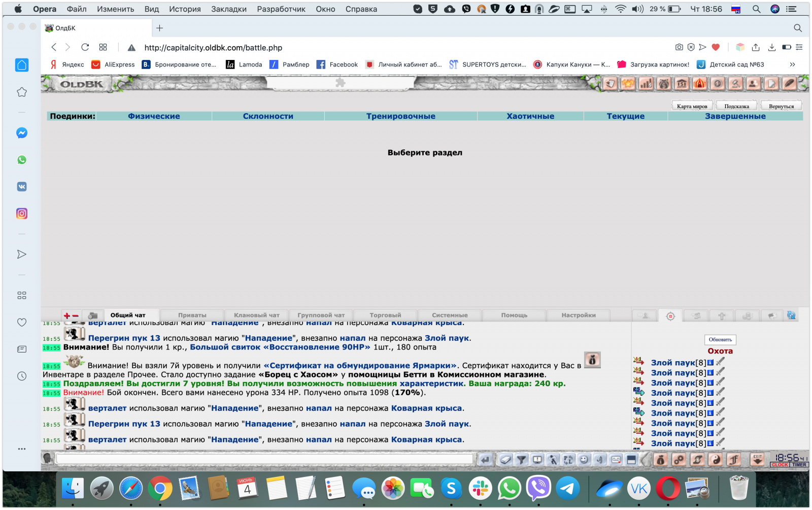Expand hidden bookmarks with double chevron

coord(792,65)
